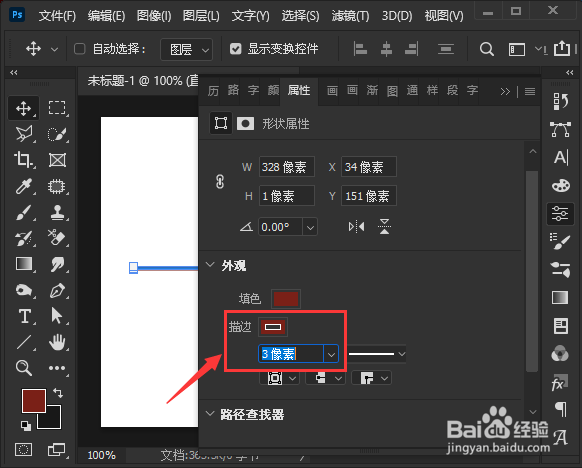Click the Y position input field

[x=369, y=196]
